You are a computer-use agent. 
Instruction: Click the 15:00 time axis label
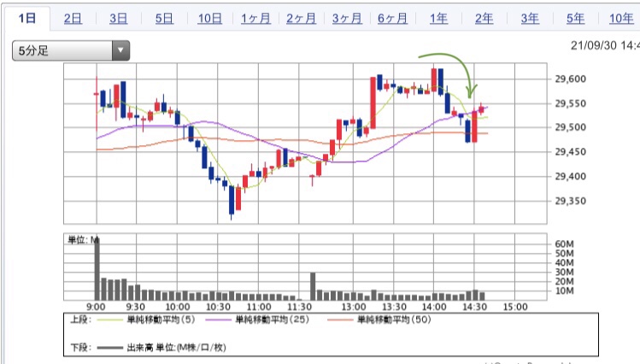click(x=515, y=307)
